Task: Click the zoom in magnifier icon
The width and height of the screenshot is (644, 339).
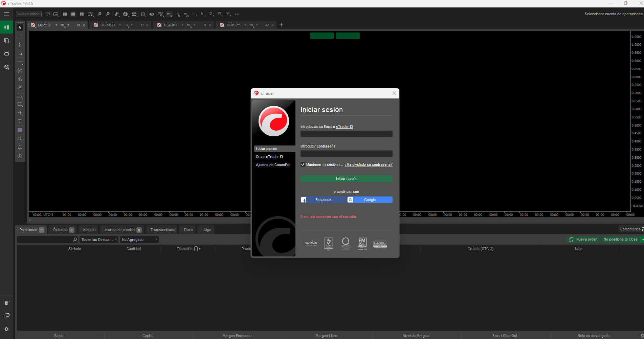Action: coord(108,14)
